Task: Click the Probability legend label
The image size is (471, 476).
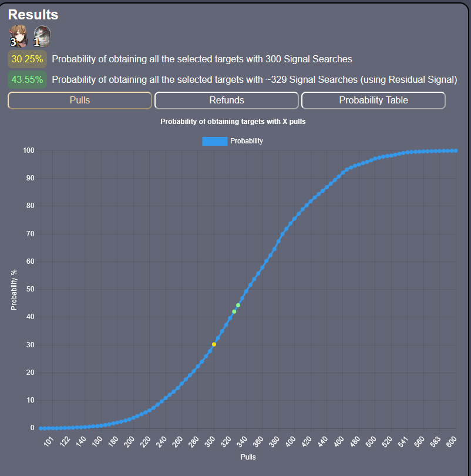Action: pos(246,141)
